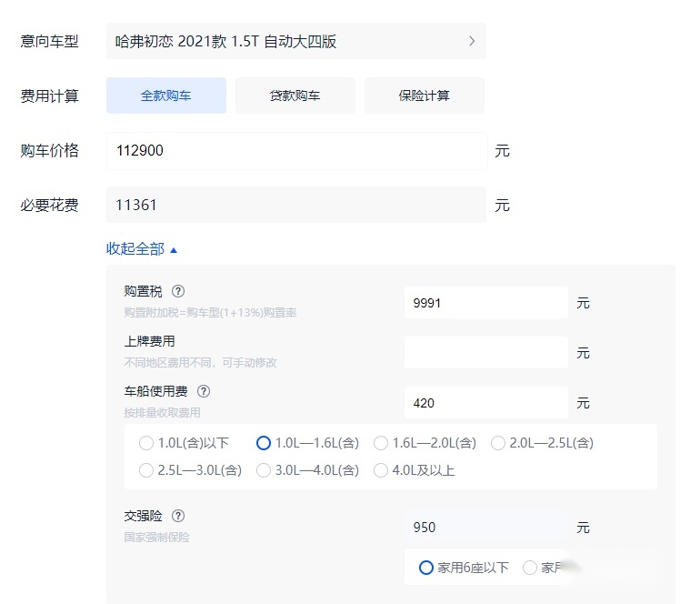Image resolution: width=700 pixels, height=604 pixels.
Task: Click 收起全部 link
Action: click(x=135, y=249)
